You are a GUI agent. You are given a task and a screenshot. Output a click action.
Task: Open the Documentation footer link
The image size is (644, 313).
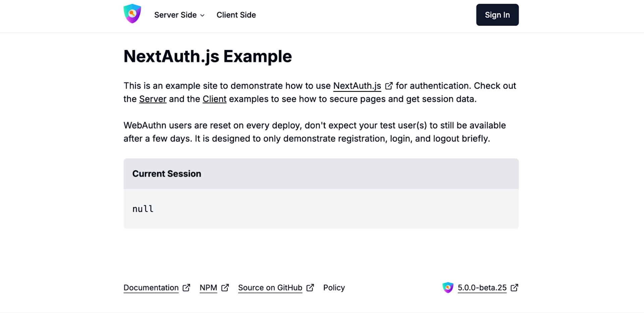click(x=151, y=288)
